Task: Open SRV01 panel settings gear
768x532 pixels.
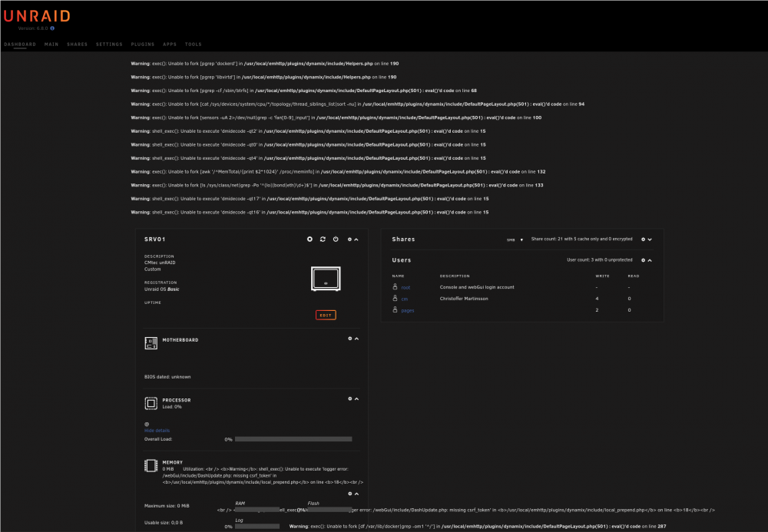Action: pyautogui.click(x=349, y=240)
